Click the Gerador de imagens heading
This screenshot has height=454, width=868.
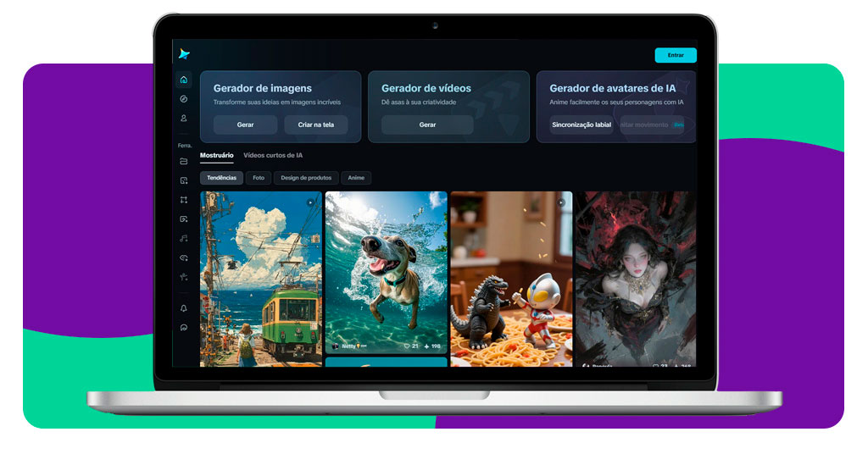(263, 88)
